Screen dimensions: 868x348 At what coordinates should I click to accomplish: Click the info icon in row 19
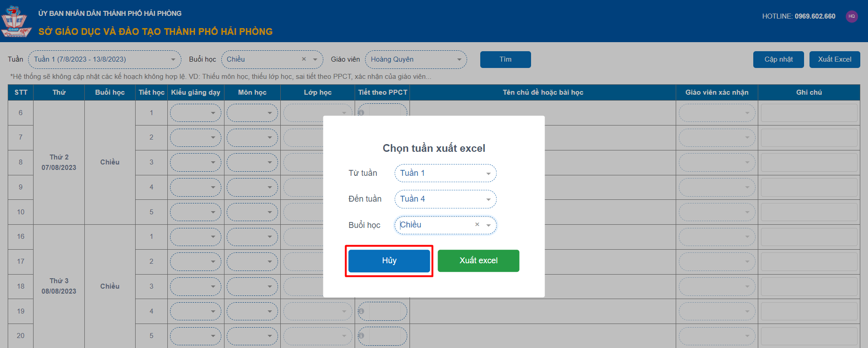(x=361, y=311)
